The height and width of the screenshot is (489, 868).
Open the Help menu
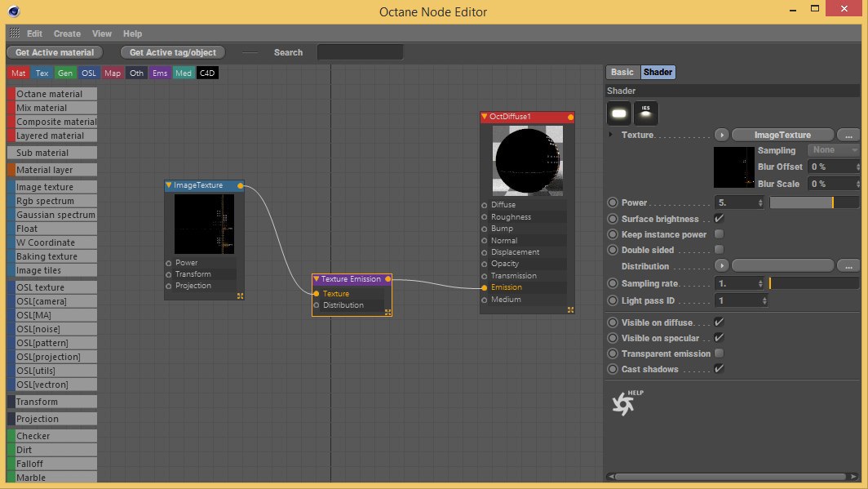pos(132,33)
